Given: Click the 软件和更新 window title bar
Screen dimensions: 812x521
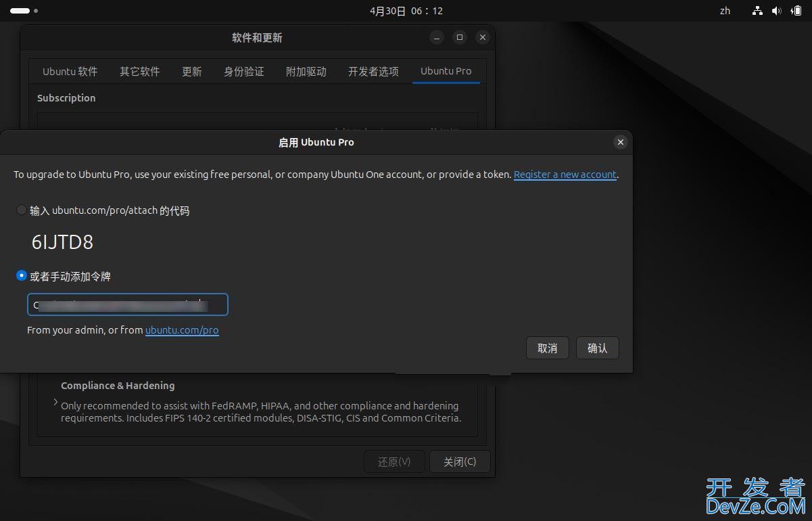Looking at the screenshot, I should click(257, 37).
